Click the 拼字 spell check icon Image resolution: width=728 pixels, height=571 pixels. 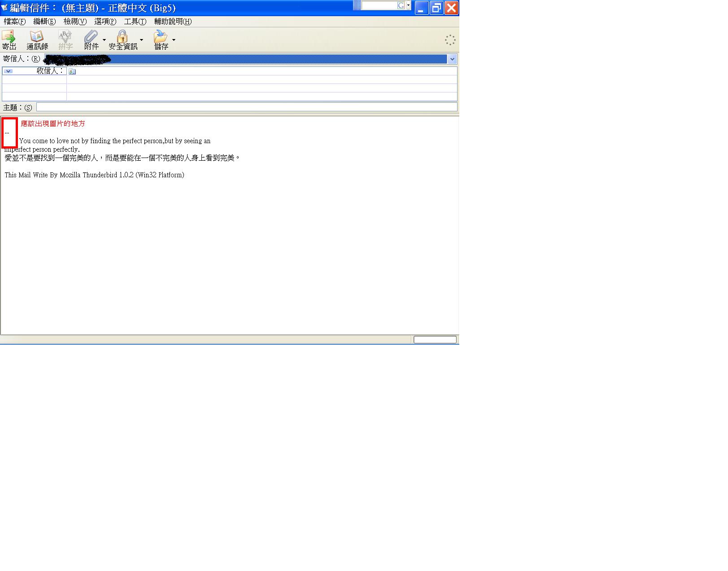65,36
